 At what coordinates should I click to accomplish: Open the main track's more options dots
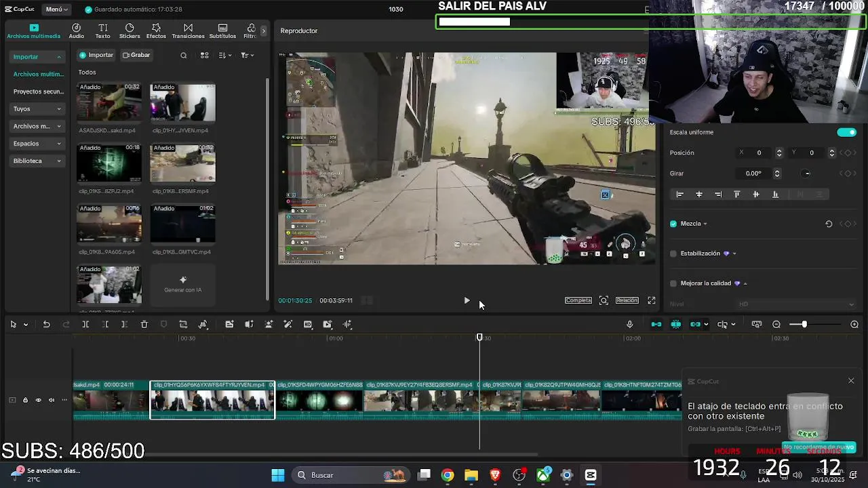(x=64, y=400)
